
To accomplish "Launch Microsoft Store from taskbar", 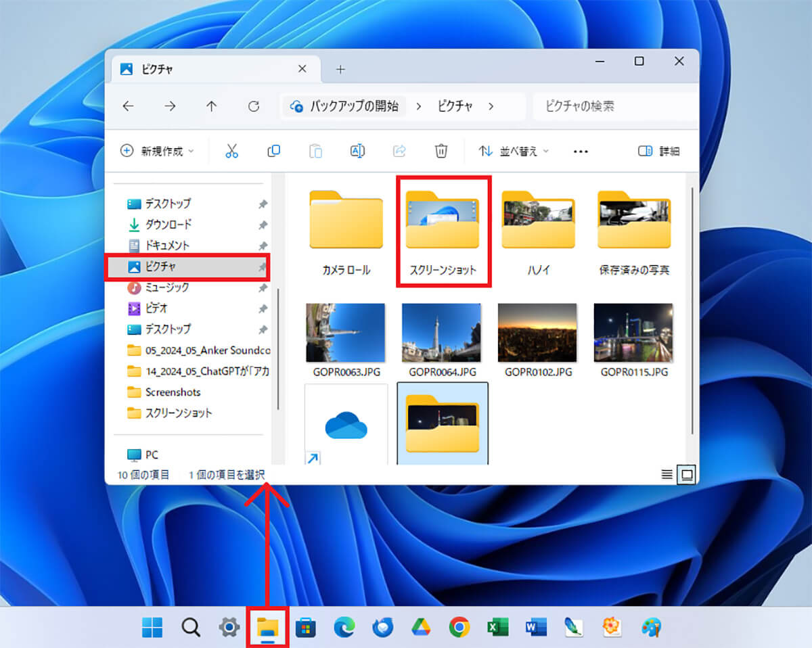I will pyautogui.click(x=306, y=628).
